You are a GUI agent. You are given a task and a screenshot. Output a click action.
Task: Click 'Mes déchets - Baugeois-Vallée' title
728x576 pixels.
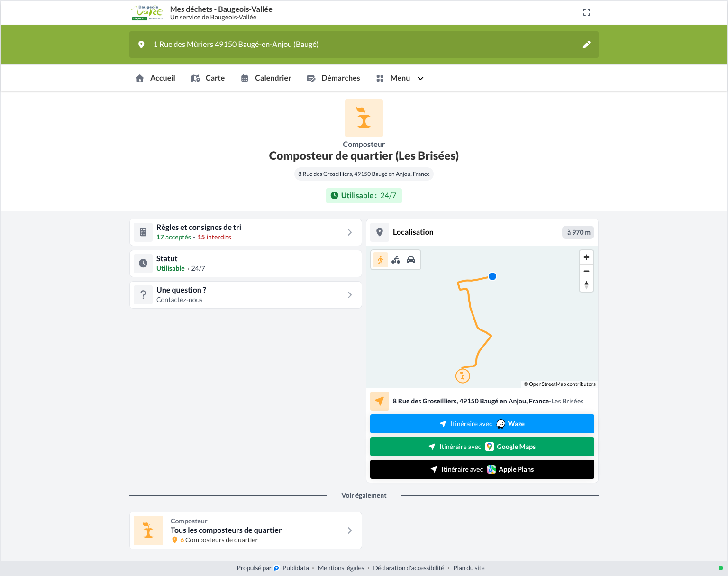pyautogui.click(x=221, y=9)
